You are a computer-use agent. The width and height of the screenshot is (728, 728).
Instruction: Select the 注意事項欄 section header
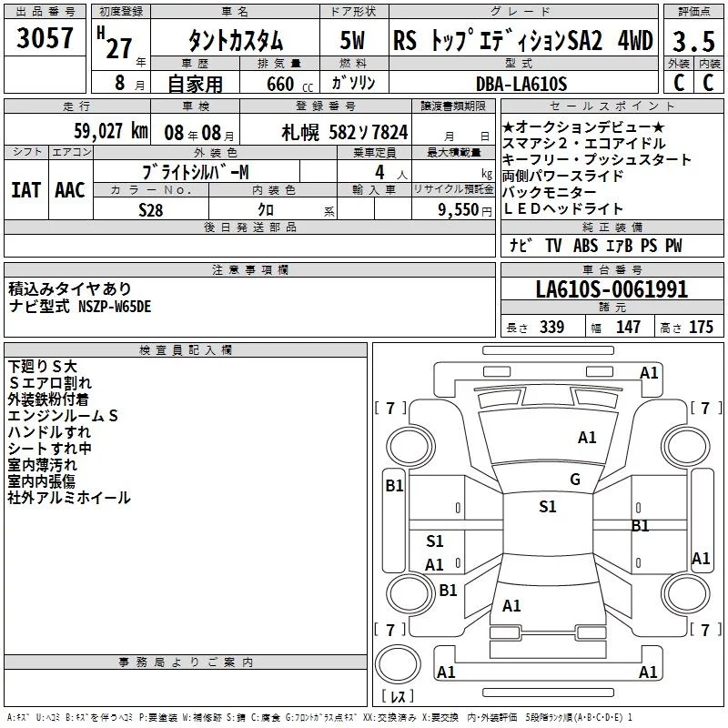(x=250, y=269)
